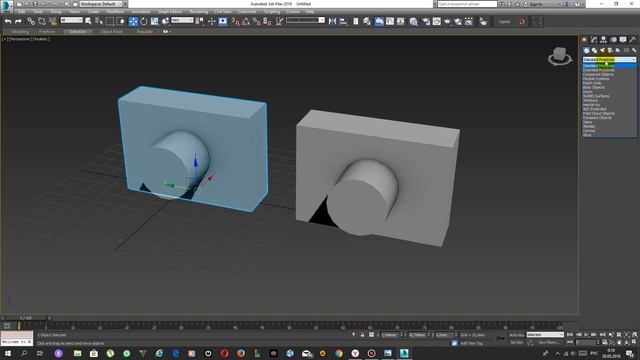Toggle Angle Snap

click(246, 21)
